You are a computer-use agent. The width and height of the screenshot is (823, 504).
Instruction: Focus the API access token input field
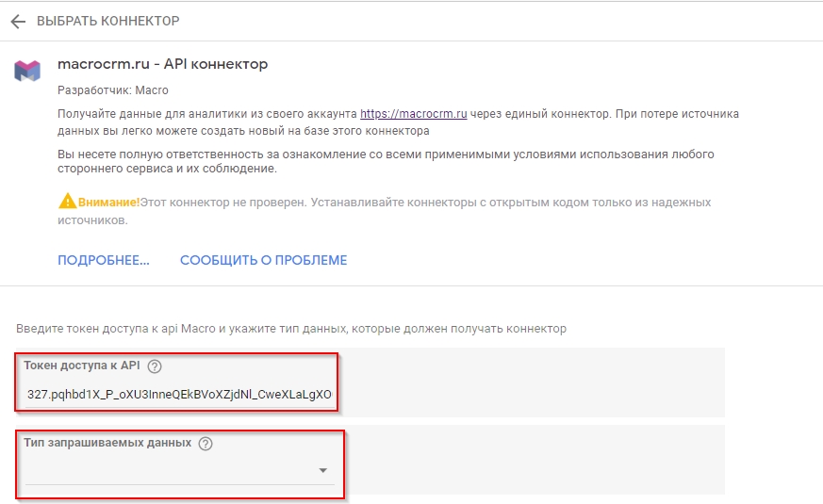[x=179, y=393]
